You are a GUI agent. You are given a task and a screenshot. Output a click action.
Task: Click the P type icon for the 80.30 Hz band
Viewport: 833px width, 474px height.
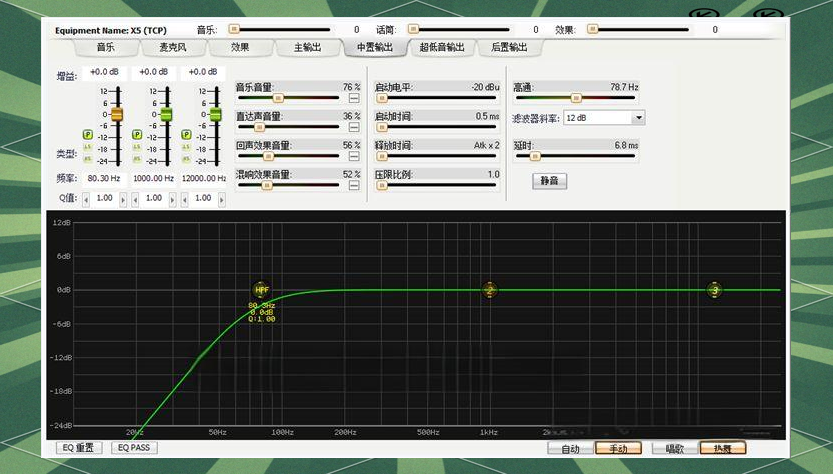pyautogui.click(x=87, y=134)
